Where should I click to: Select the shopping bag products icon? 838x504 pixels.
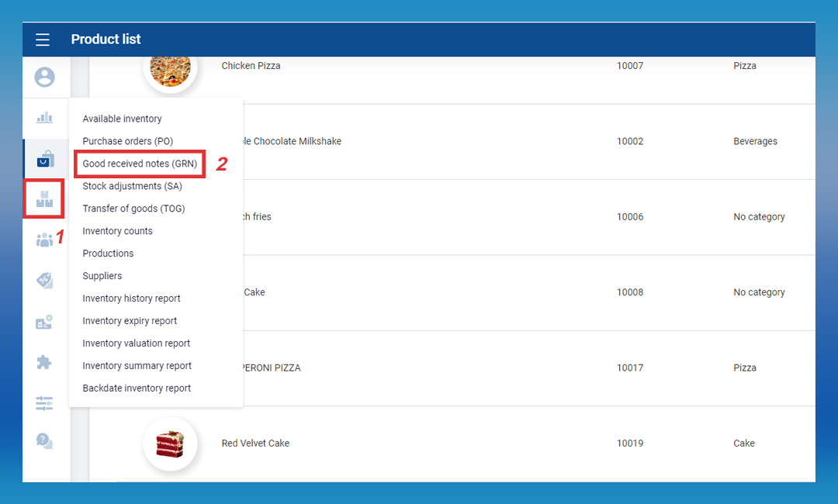pos(45,159)
